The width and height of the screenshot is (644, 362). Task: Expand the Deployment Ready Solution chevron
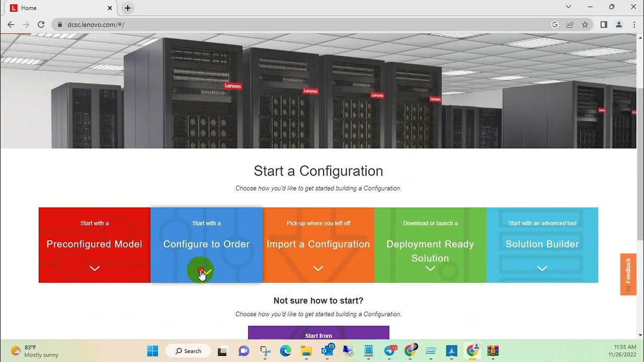[430, 268]
